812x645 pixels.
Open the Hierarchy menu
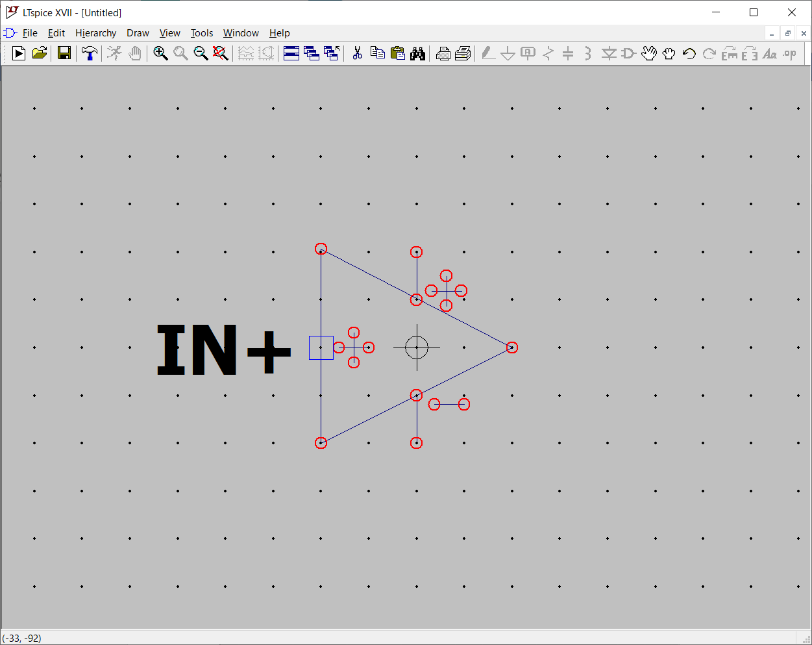pos(95,33)
